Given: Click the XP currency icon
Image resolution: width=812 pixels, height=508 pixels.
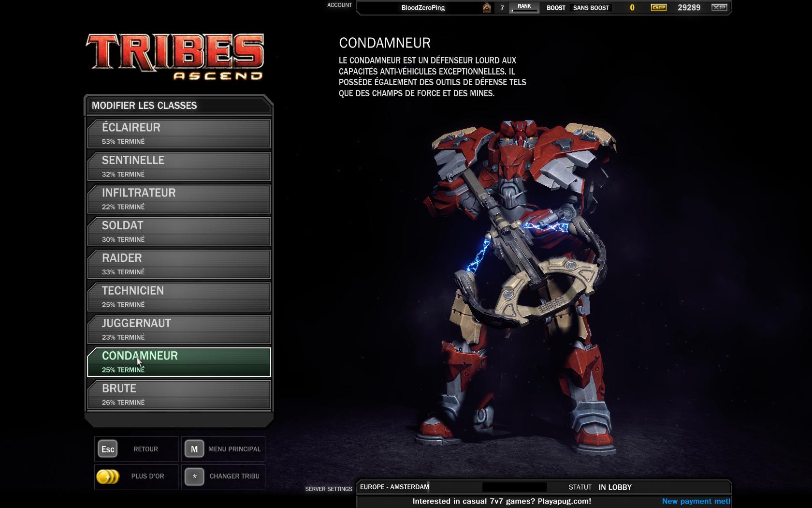Looking at the screenshot, I should point(719,7).
